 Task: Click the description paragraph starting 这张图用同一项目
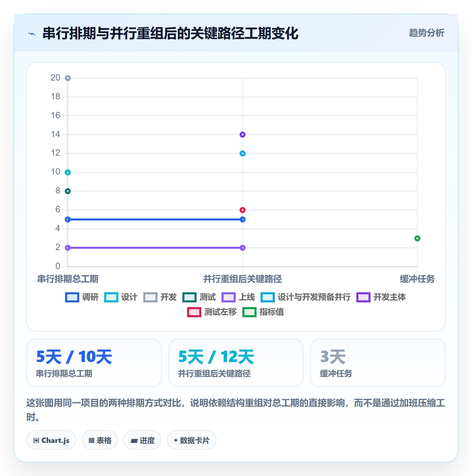(236, 410)
